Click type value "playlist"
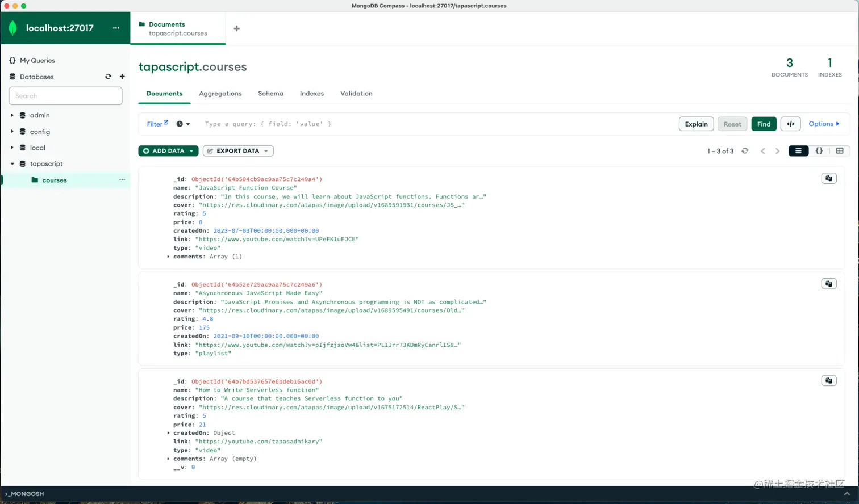This screenshot has width=859, height=504. click(213, 354)
